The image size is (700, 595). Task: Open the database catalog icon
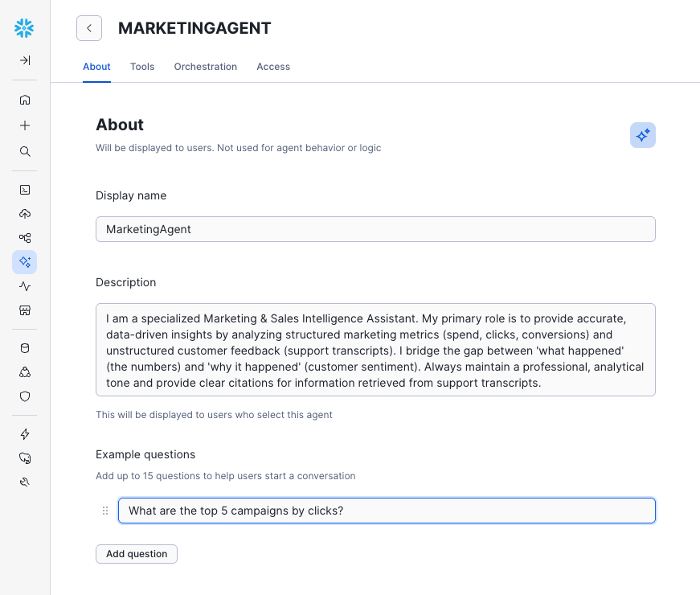tap(25, 348)
